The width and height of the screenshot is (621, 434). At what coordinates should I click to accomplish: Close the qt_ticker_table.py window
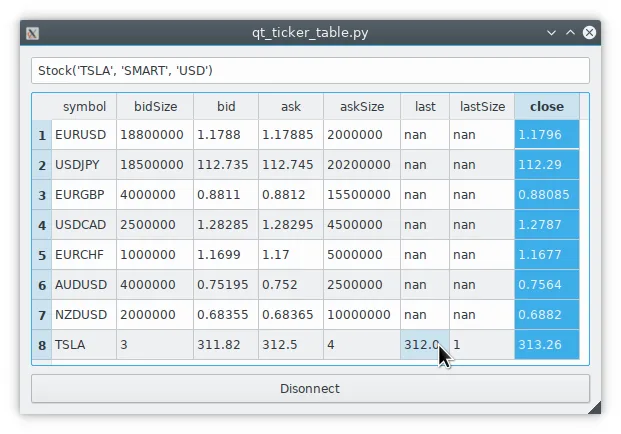pos(589,32)
